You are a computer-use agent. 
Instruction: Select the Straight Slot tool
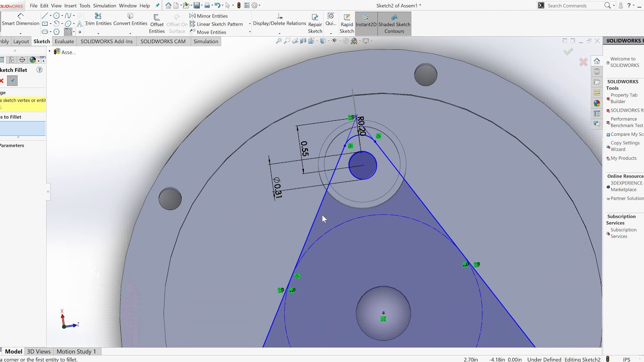(x=45, y=32)
